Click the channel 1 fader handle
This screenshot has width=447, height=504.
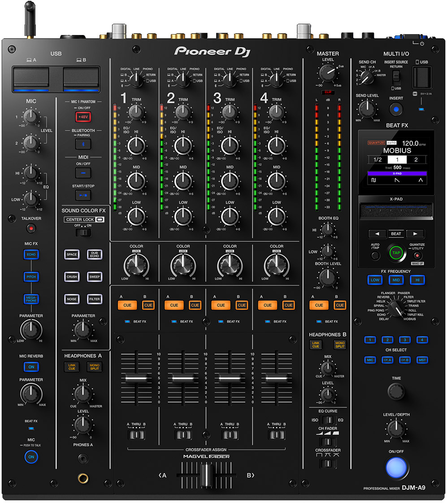tap(136, 378)
